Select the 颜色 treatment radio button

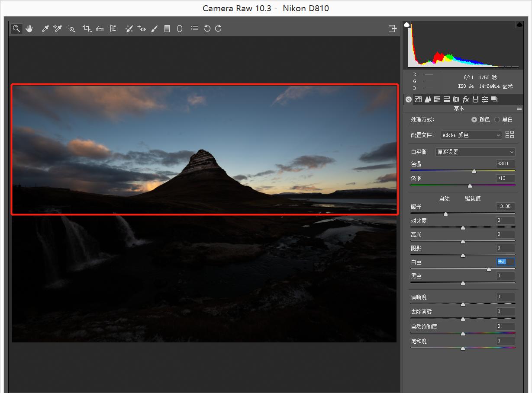click(474, 120)
